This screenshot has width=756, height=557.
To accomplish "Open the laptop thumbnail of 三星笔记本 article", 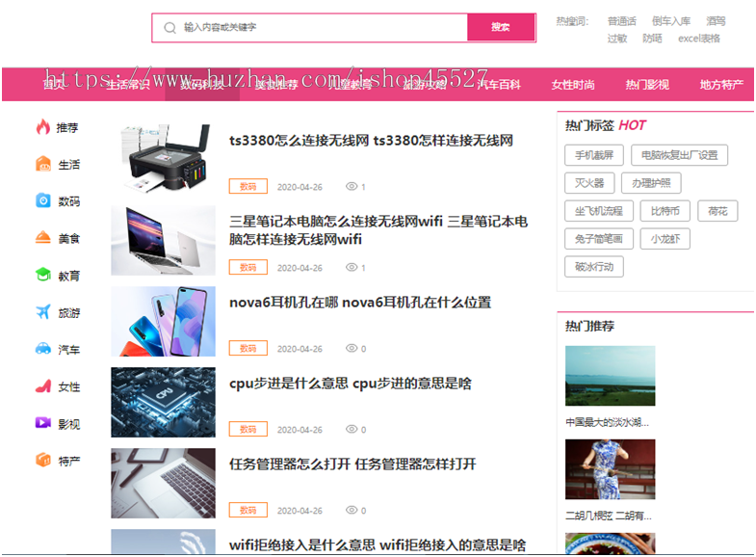I will (x=164, y=241).
